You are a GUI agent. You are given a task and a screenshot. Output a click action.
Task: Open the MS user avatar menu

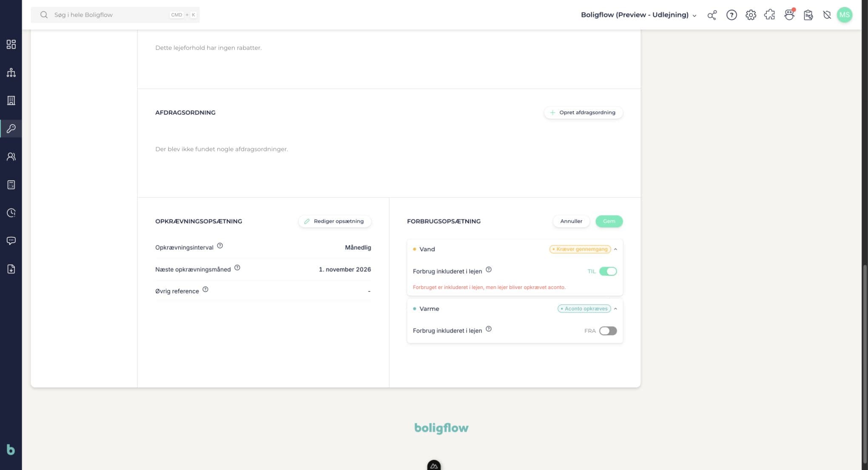click(844, 15)
